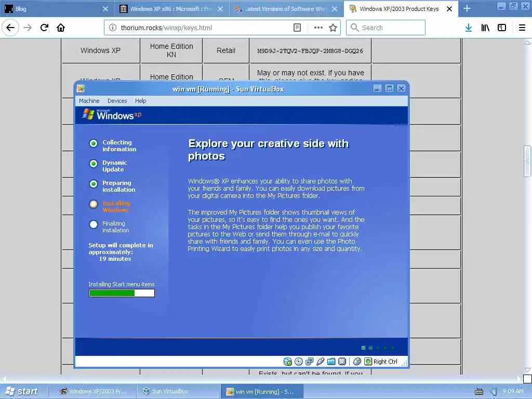Viewport: 532px width, 399px height.
Task: Bookmark this page with the star icon
Action: pyautogui.click(x=333, y=28)
